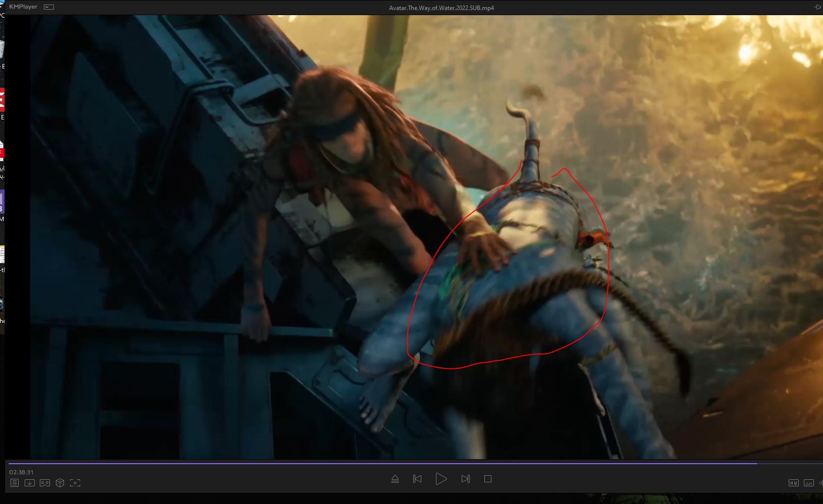Open the KMPlayer main menu
Screen dimensions: 823x504
23,7
